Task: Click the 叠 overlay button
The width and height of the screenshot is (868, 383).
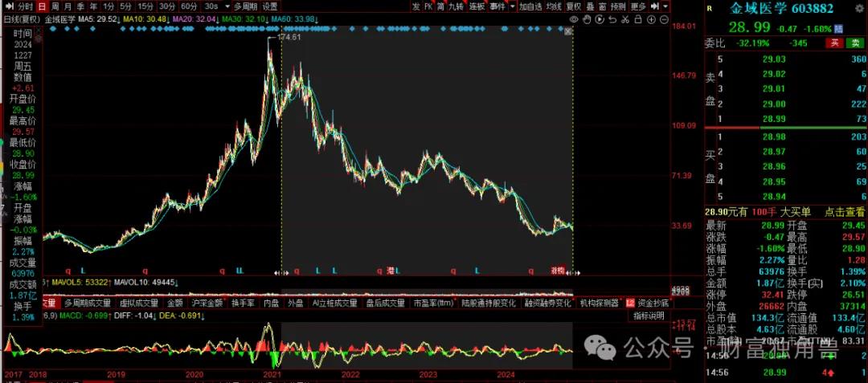Action: pyautogui.click(x=590, y=6)
